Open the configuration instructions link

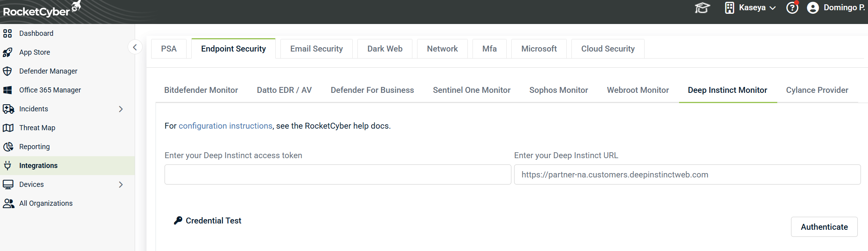[225, 126]
